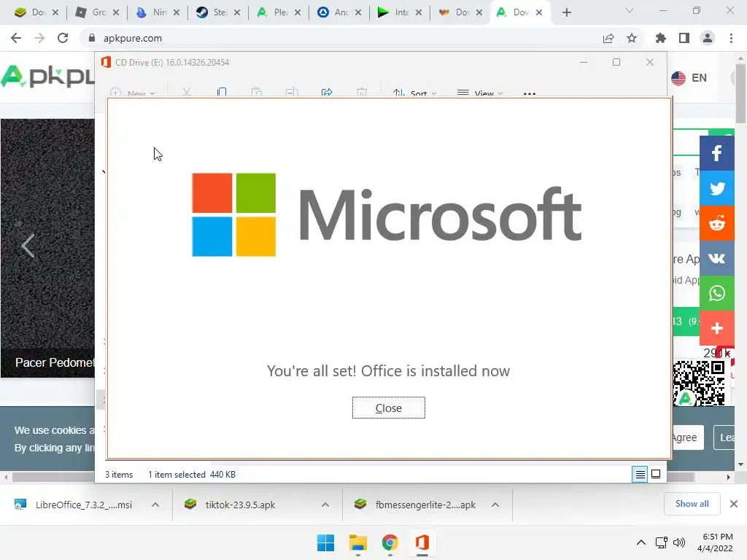The image size is (747, 560).
Task: Open File Explorer from taskbar
Action: tap(357, 542)
